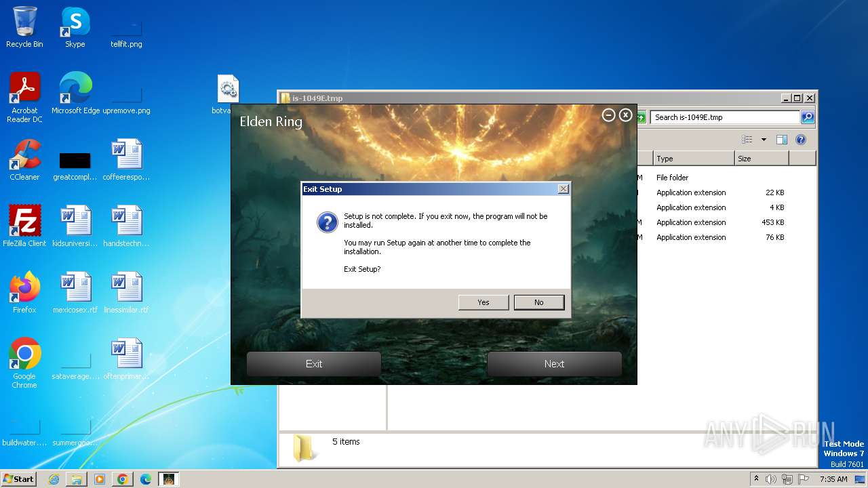Viewport: 868px width, 488px height.
Task: Close the Exit Setup dialog with X
Action: point(563,189)
